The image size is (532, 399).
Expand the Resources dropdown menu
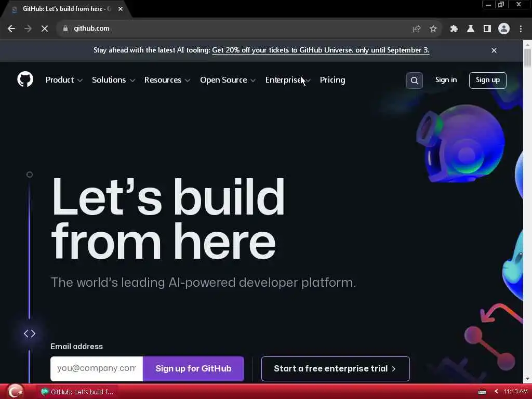[x=167, y=80]
